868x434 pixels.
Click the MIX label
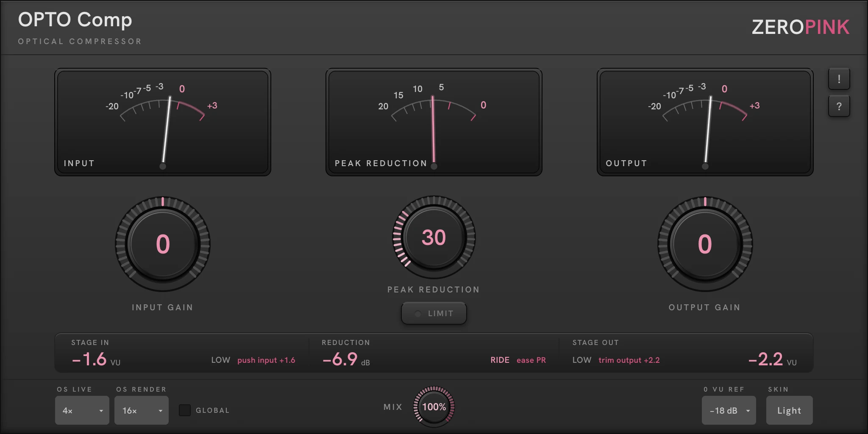393,407
